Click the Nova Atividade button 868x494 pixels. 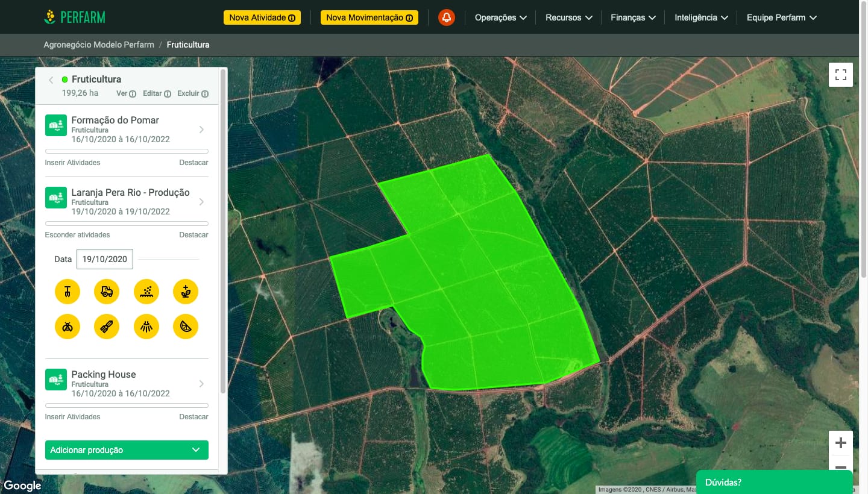pyautogui.click(x=262, y=17)
